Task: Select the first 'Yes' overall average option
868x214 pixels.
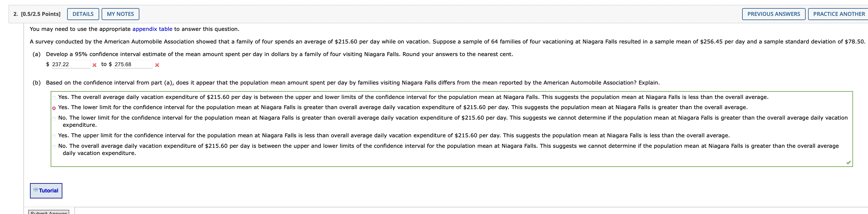Action: tap(54, 97)
